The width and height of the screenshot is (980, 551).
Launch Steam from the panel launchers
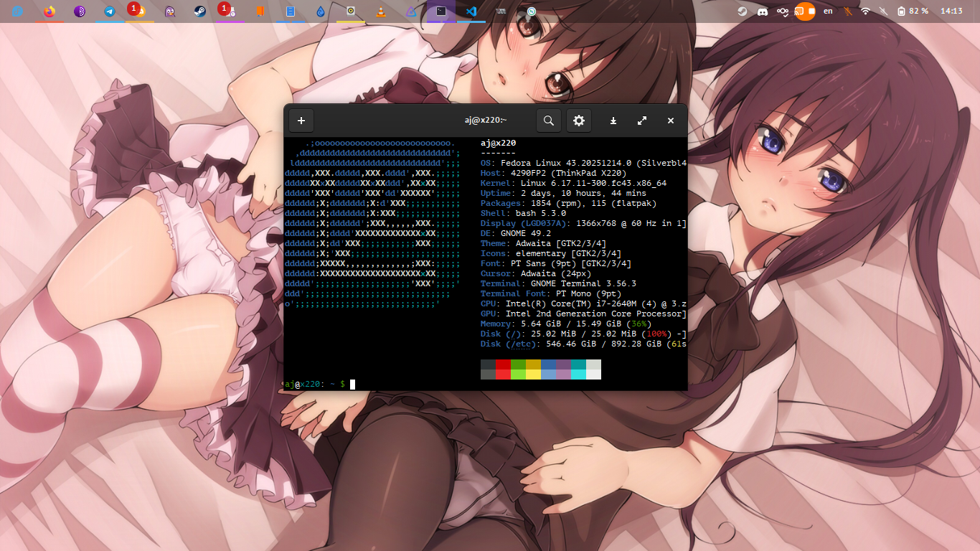(199, 11)
